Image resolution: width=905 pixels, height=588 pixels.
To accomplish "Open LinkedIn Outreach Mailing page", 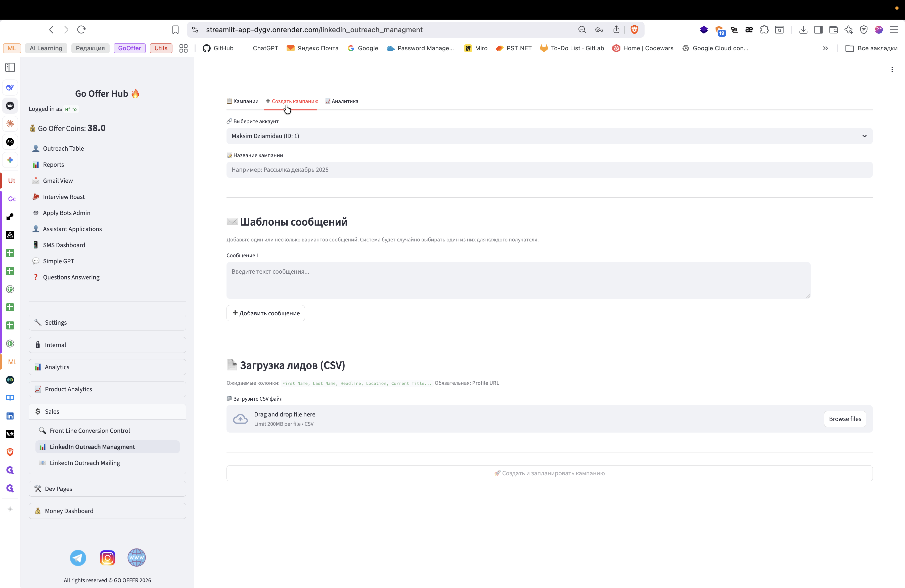I will pyautogui.click(x=85, y=463).
